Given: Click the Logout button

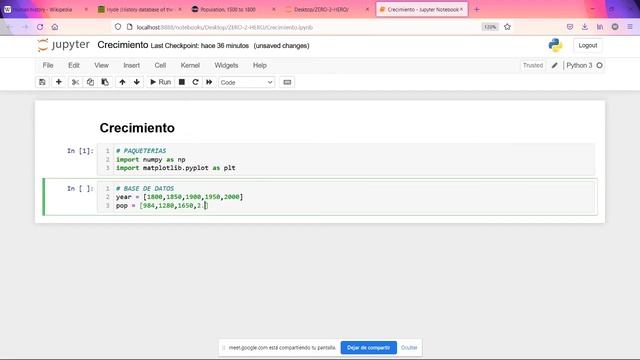Looking at the screenshot, I should (588, 45).
